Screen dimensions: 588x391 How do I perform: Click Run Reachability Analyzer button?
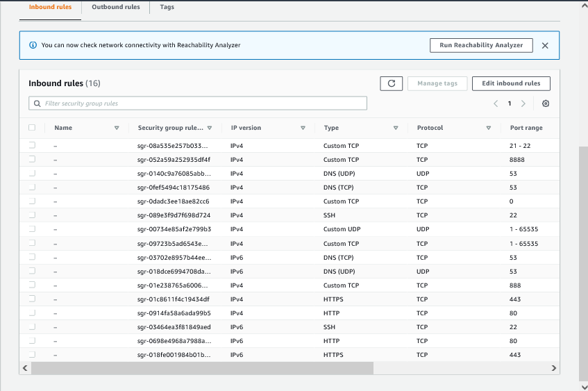coord(481,45)
